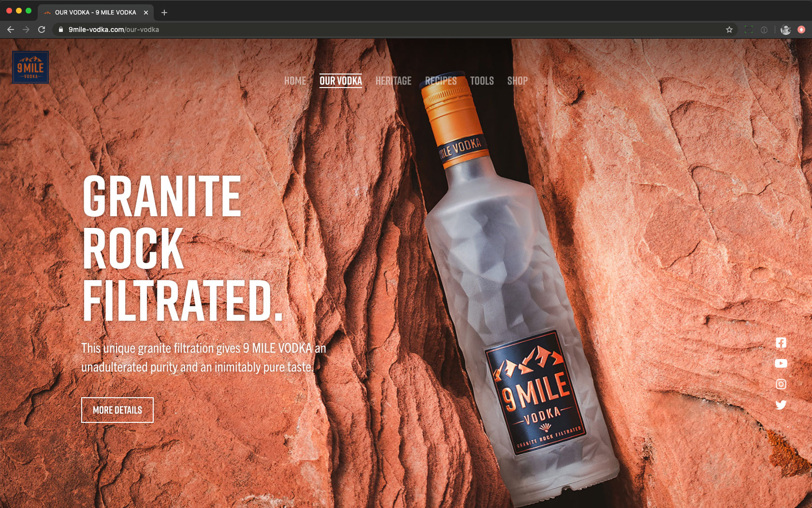Click the Twitter bird icon
Screen dimensions: 812x508
coord(781,405)
